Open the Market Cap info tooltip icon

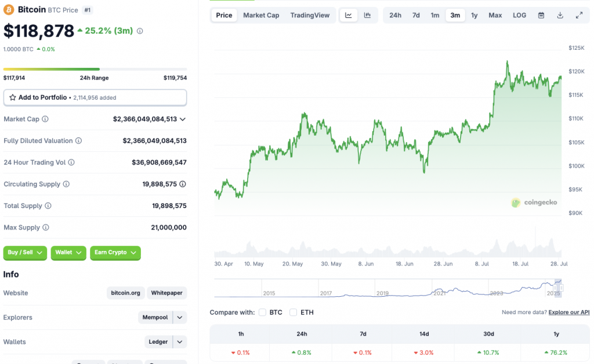(x=45, y=119)
